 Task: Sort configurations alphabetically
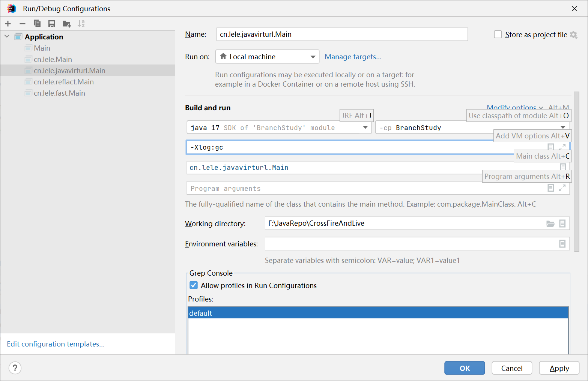point(81,24)
